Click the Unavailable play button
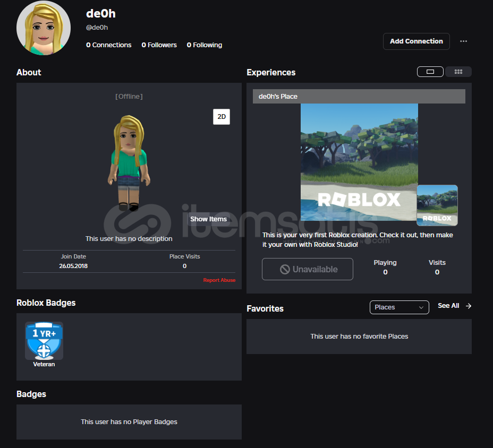This screenshot has height=448, width=493. click(x=308, y=269)
